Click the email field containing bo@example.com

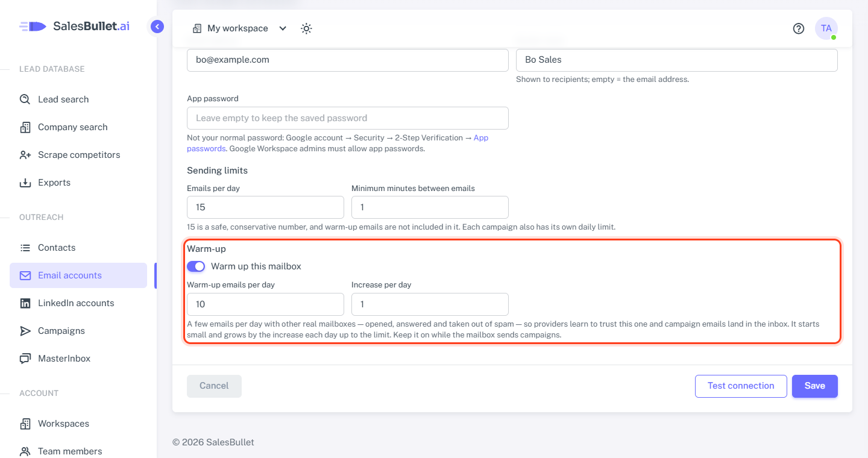(348, 60)
